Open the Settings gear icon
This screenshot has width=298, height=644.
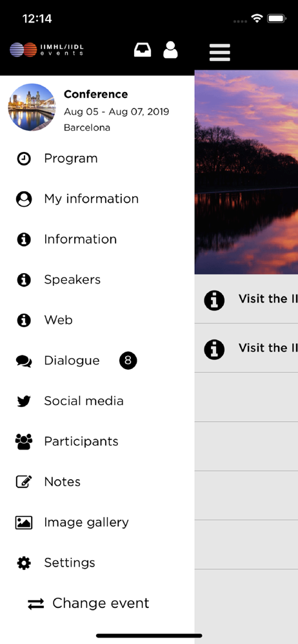(x=24, y=563)
